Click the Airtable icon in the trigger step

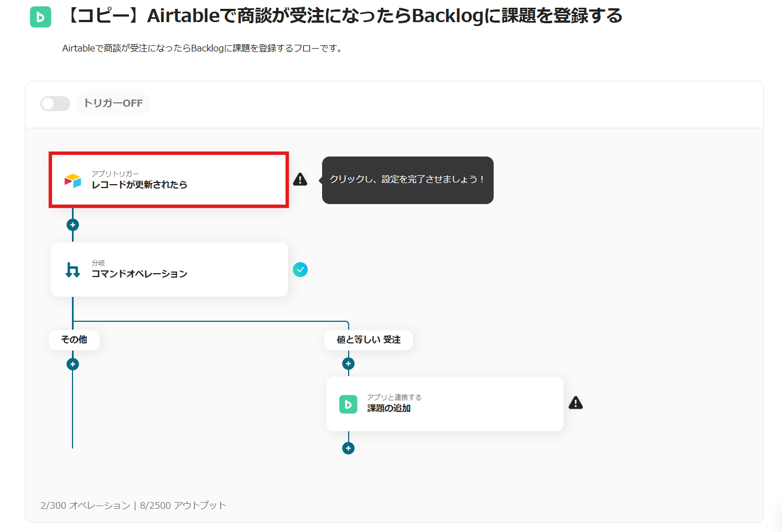(x=73, y=180)
